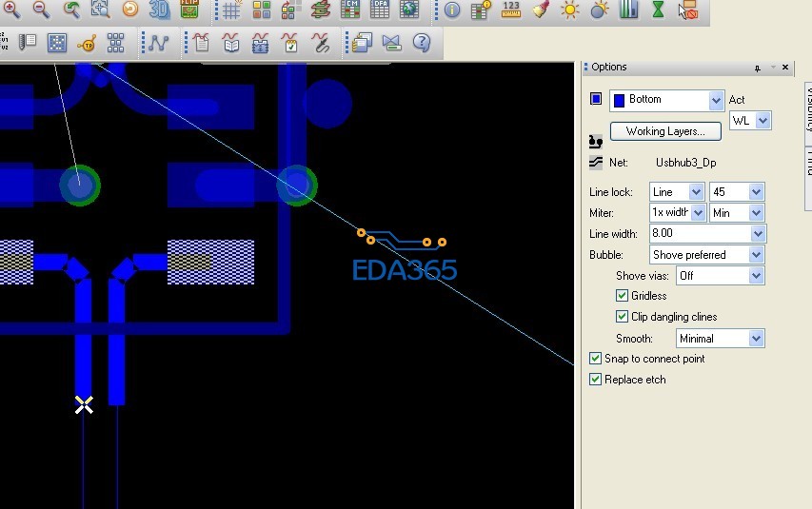Toggle Clip dangling clines checkbox

coord(622,317)
